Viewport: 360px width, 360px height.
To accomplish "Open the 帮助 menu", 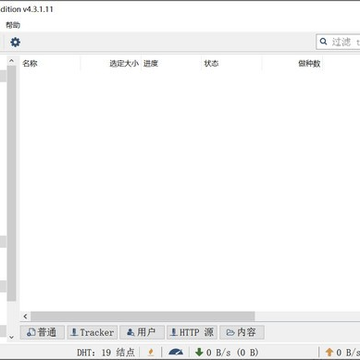I will 13,25.
